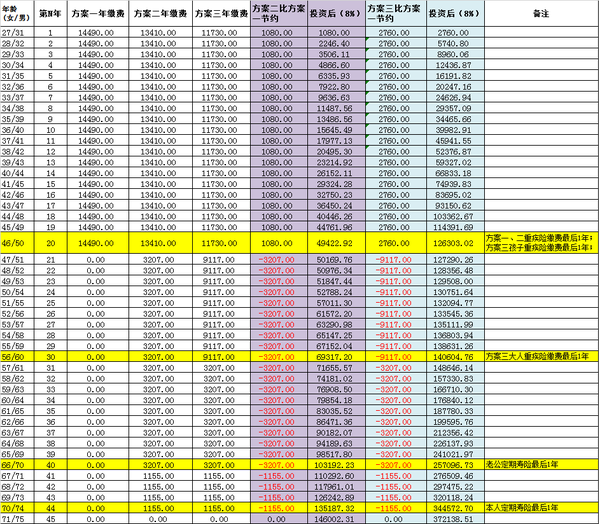Click the value 132094.77

point(455,303)
